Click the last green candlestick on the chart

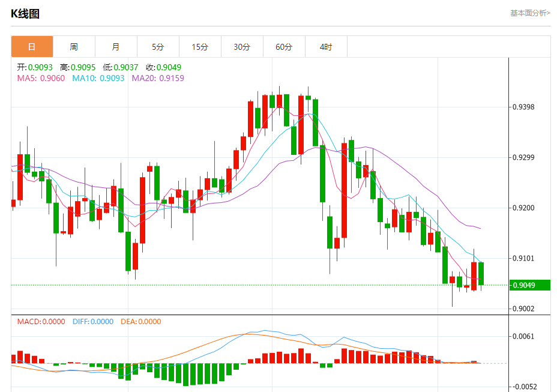[x=481, y=274]
